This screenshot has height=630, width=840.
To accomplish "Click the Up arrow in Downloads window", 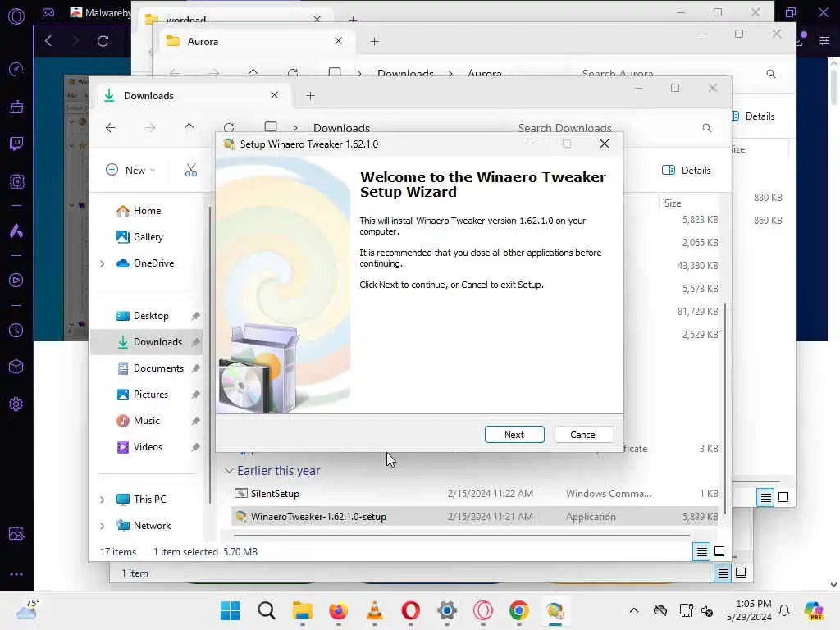I will [189, 127].
